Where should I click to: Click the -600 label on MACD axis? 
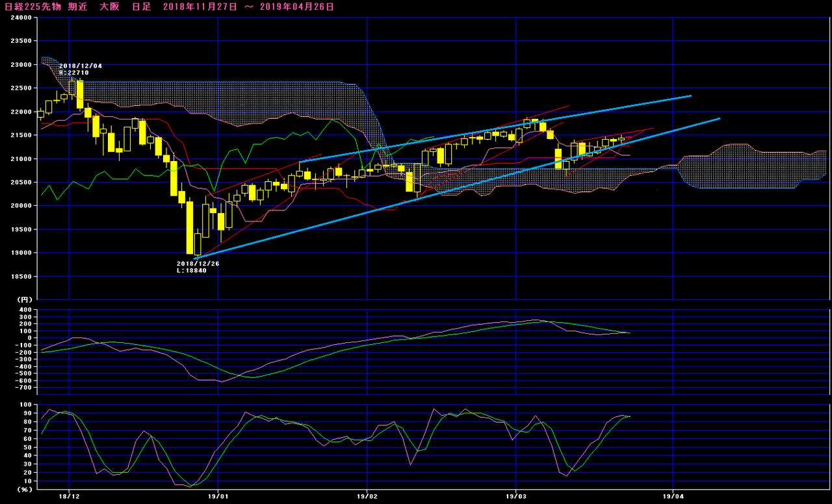click(x=24, y=381)
